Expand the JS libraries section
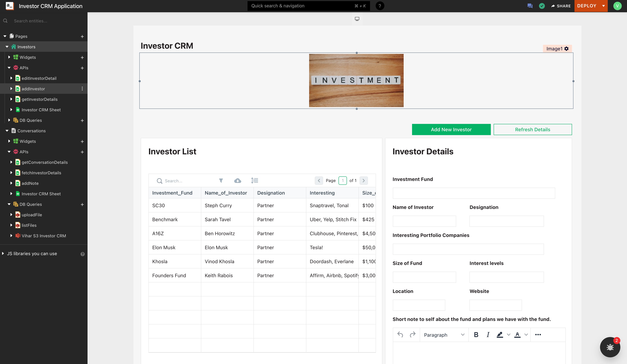The height and width of the screenshot is (364, 627). pyautogui.click(x=3, y=254)
